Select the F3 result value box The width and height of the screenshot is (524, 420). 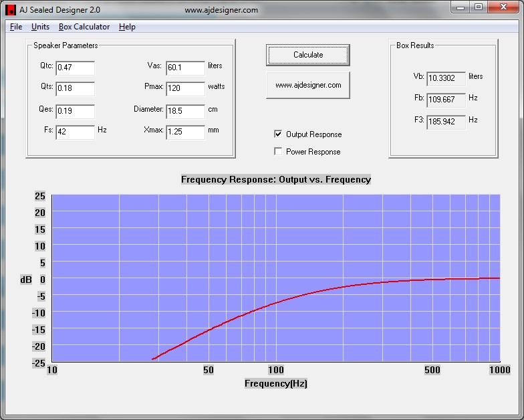(x=446, y=122)
